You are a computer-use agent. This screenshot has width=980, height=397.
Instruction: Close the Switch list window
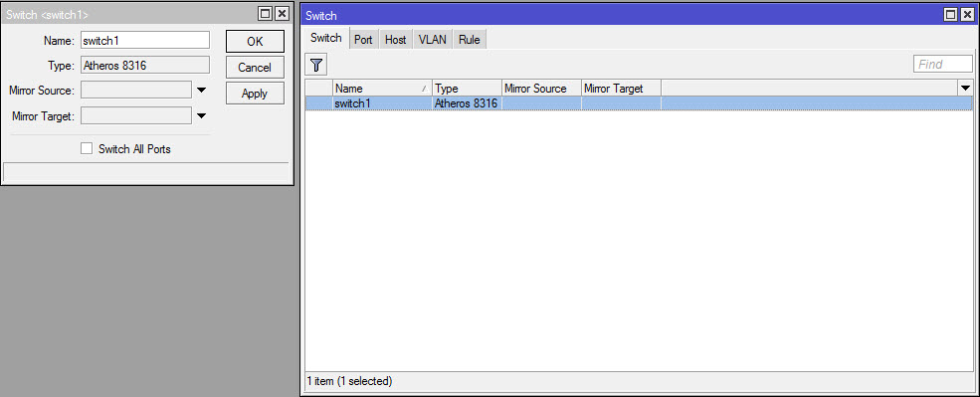click(967, 15)
